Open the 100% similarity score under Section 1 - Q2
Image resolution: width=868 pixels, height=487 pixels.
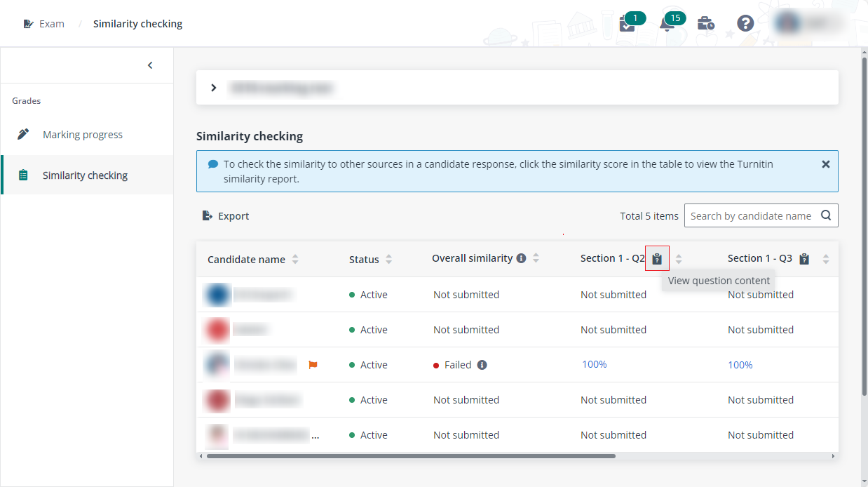point(594,364)
